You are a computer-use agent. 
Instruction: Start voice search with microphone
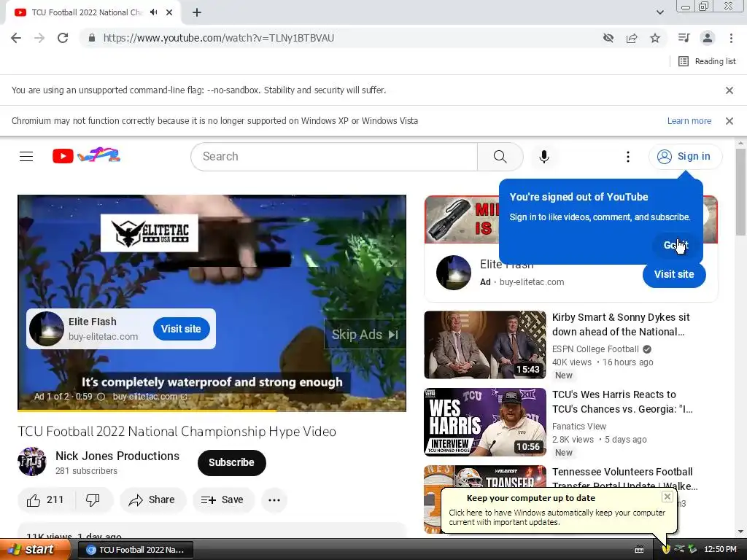(543, 156)
